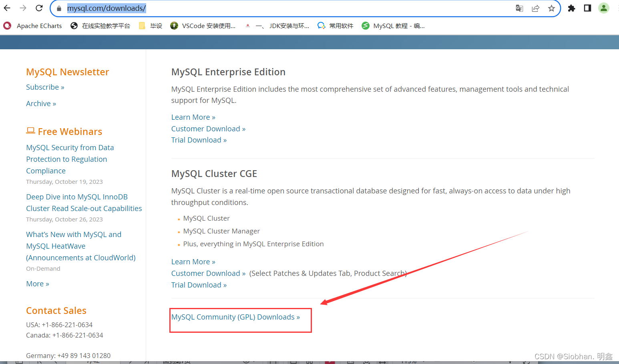Viewport: 619px width, 364px height.
Task: Click the back navigation arrow
Action: pyautogui.click(x=7, y=8)
